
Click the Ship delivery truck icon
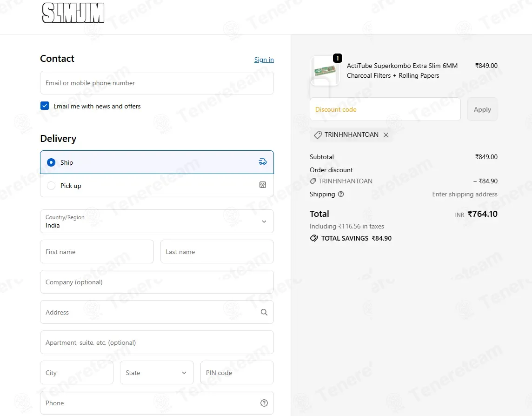pyautogui.click(x=263, y=161)
